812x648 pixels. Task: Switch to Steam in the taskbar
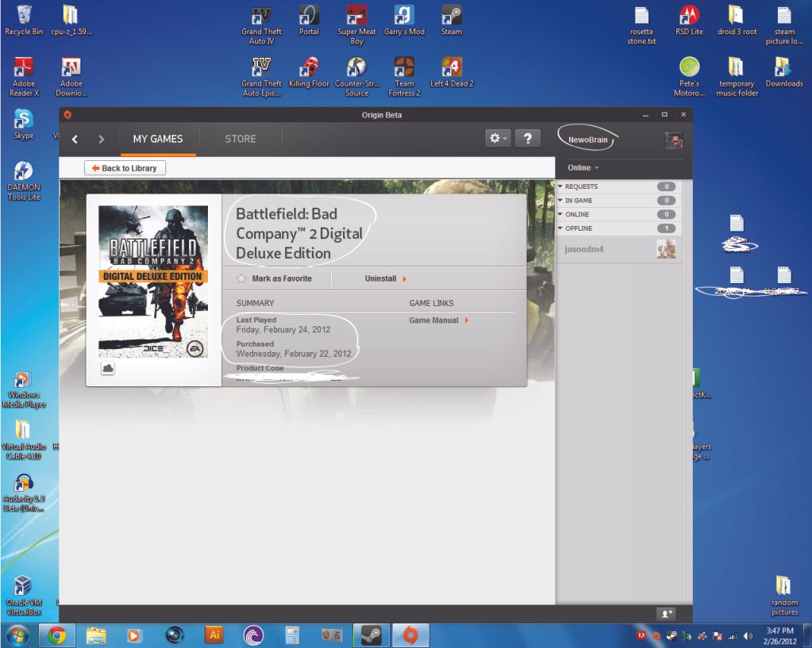(x=371, y=635)
